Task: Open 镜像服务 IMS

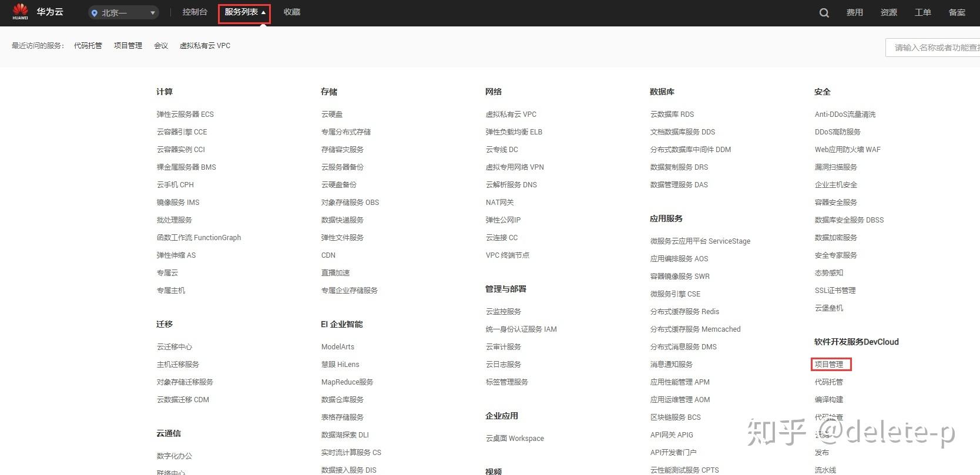Action: [x=178, y=203]
